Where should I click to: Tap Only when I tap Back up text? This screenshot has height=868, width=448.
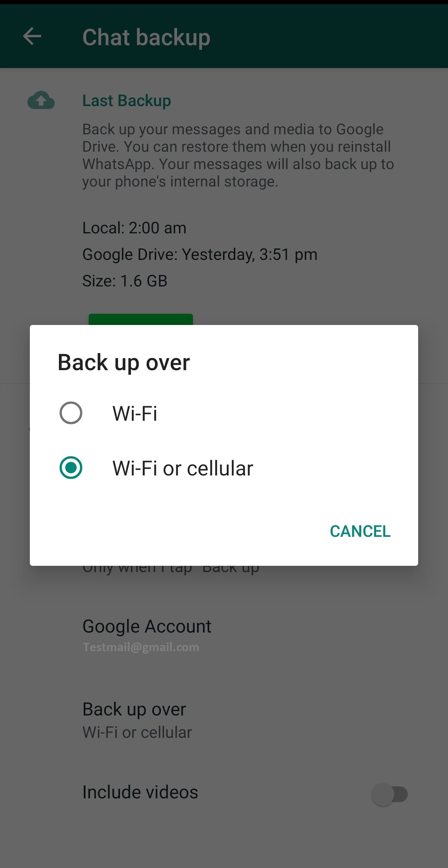pyautogui.click(x=171, y=570)
